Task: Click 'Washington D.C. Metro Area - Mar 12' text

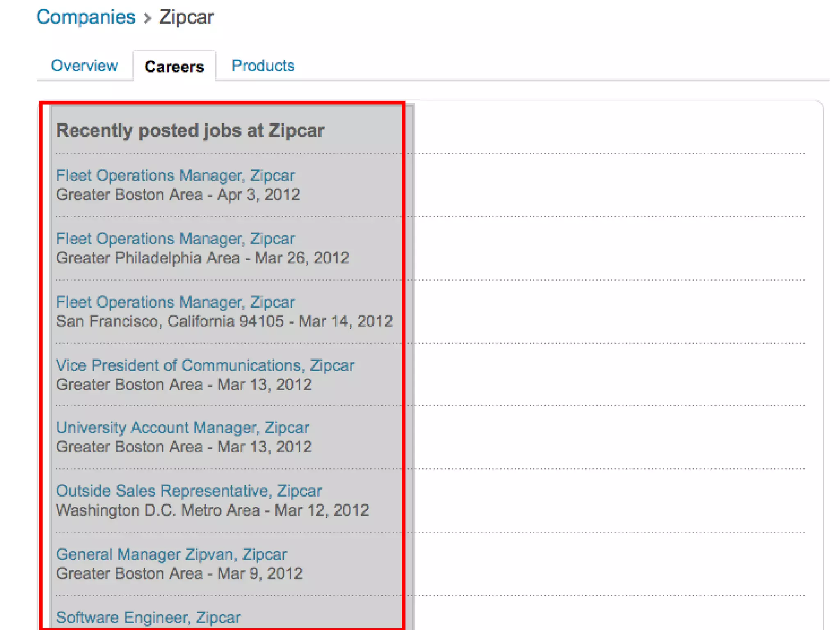Action: point(212,510)
